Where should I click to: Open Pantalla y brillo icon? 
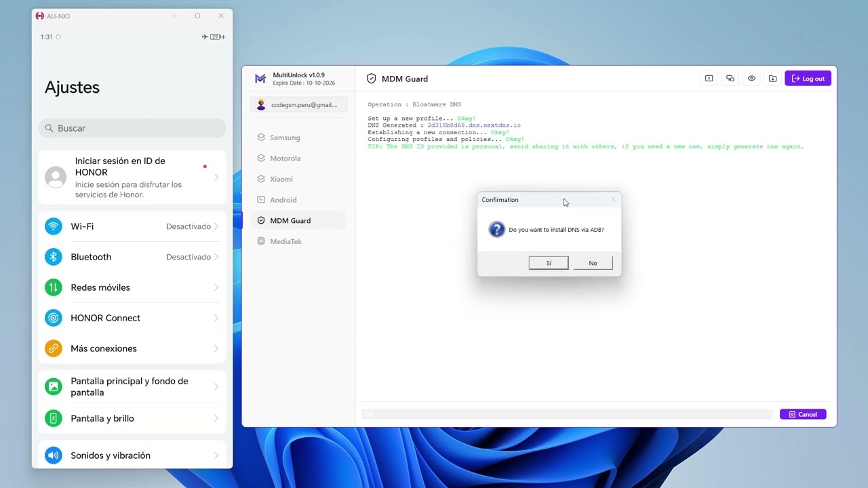(x=53, y=418)
